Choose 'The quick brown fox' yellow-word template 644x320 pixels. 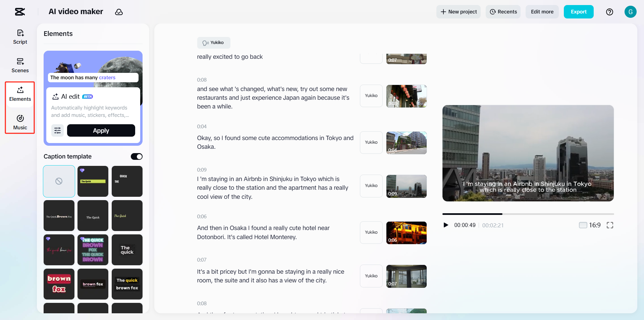127,284
